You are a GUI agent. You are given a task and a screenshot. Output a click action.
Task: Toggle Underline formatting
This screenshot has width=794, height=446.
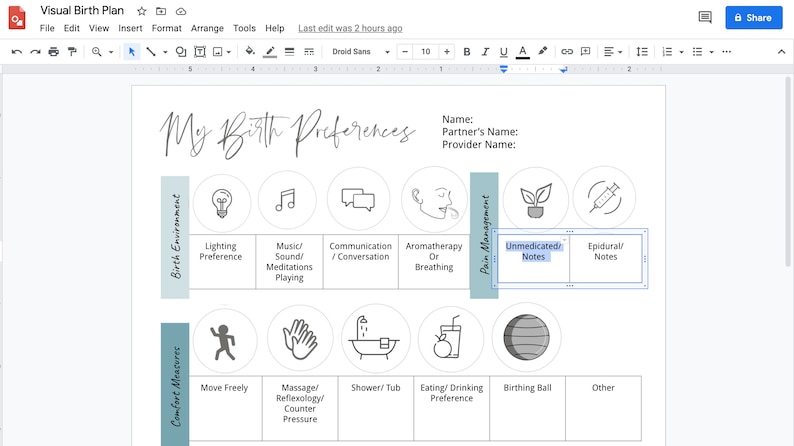pos(503,52)
